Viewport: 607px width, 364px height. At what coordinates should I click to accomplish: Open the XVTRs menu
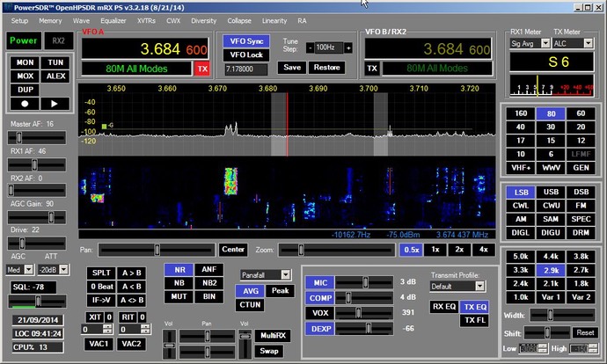pyautogui.click(x=146, y=21)
